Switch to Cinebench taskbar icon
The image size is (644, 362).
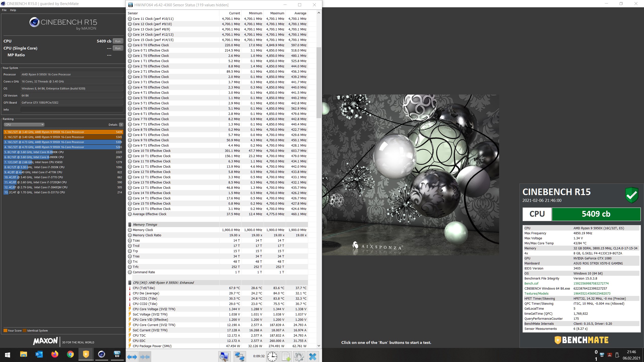101,354
